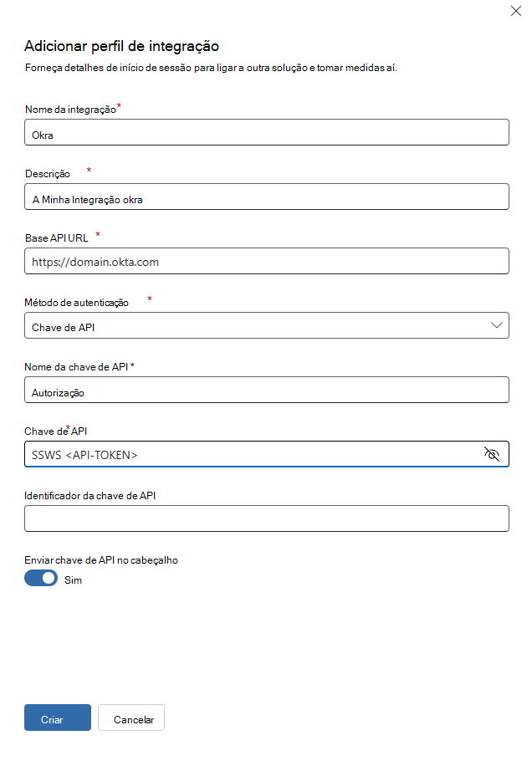Select the SSWS API-TOKEN input field
This screenshot has width=532, height=766.
tap(267, 454)
